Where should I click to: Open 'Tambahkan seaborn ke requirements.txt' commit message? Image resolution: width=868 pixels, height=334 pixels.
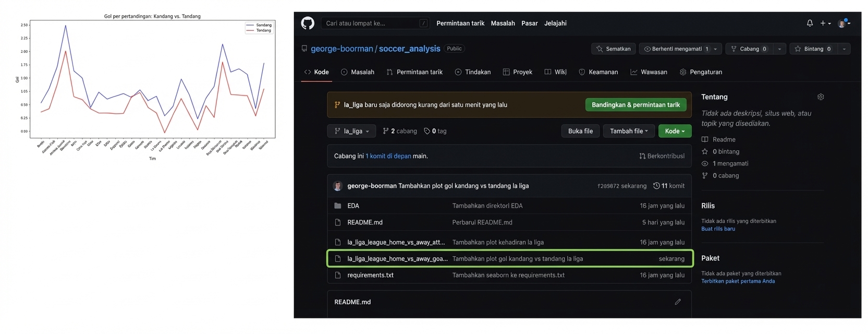point(508,275)
